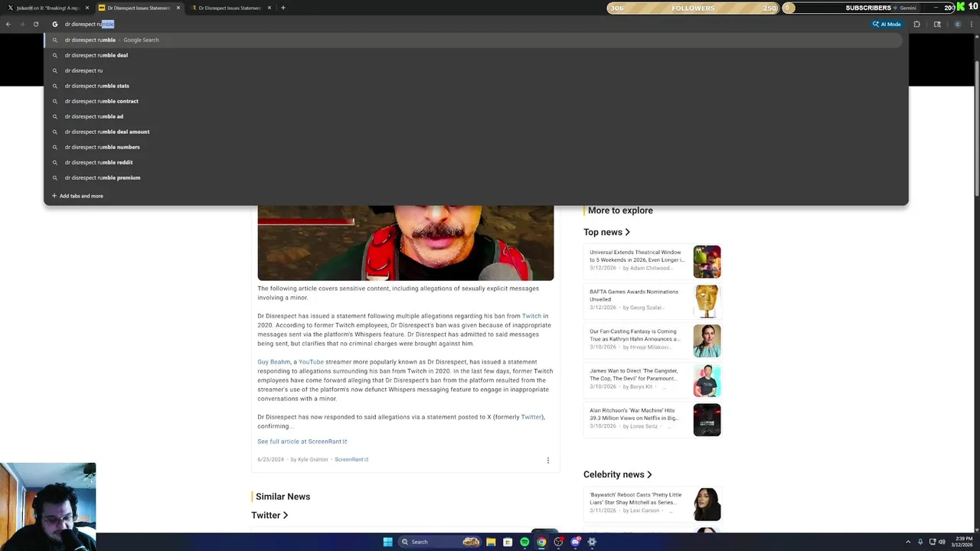Go back using browser back arrow
Image resolution: width=980 pixels, height=551 pixels.
point(8,24)
